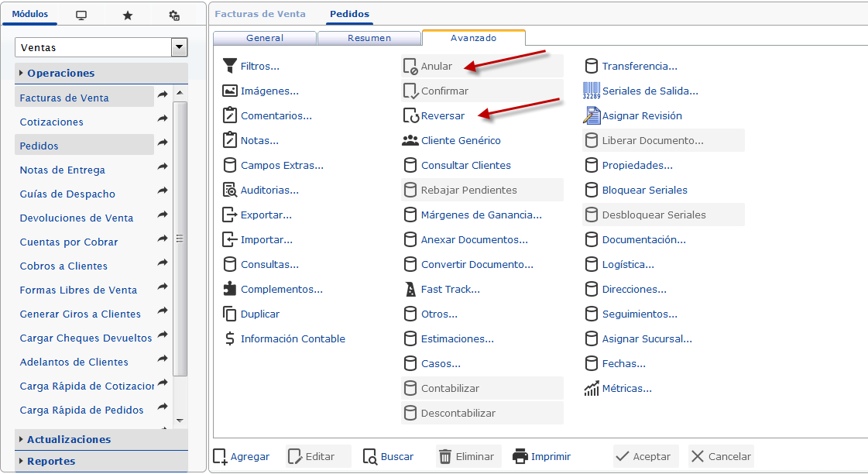Viewport: 868px width, 474px height.
Task: Click the Notas clipboard icon
Action: (230, 140)
